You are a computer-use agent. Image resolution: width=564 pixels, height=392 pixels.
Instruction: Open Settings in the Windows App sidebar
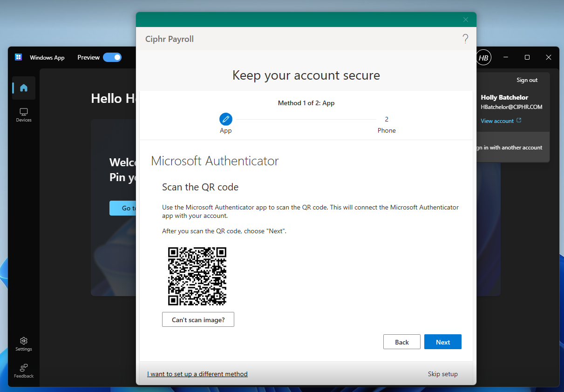(x=24, y=344)
